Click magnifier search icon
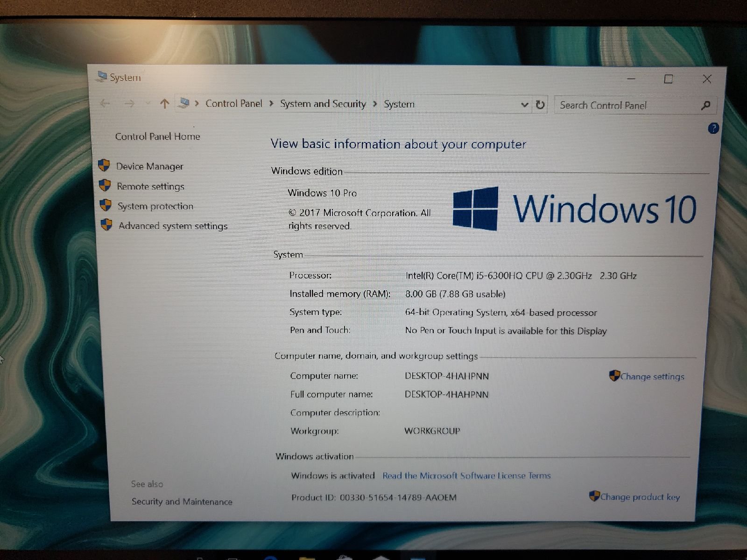 click(705, 106)
